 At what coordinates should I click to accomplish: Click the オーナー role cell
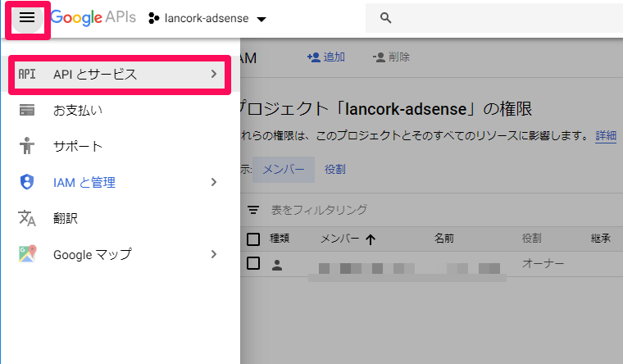[543, 263]
